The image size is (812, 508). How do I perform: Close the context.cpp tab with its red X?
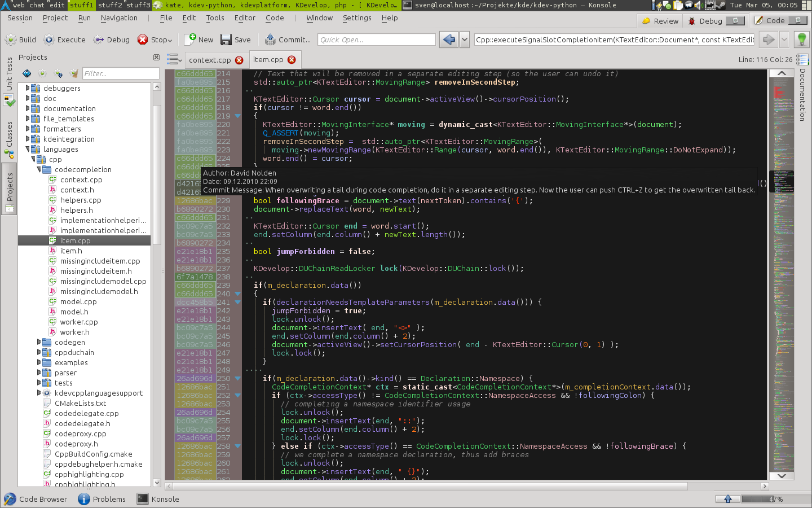[239, 60]
